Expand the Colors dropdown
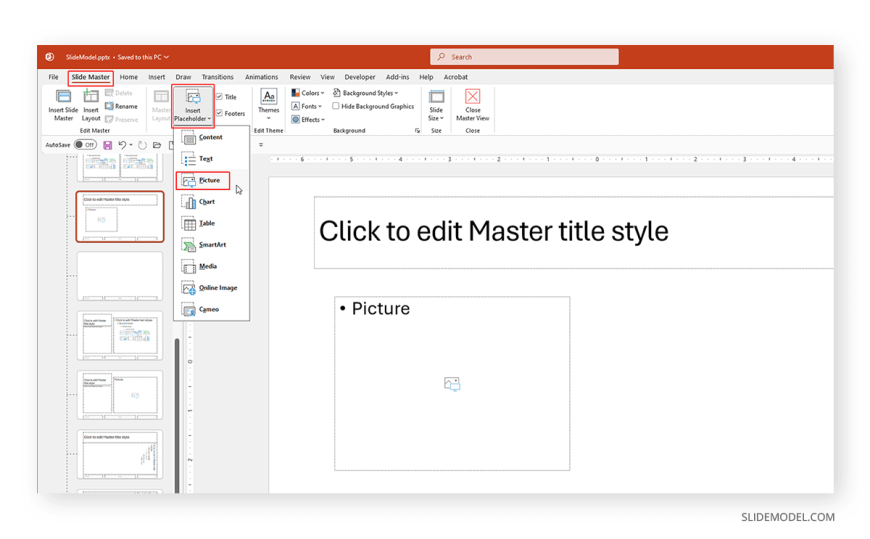Screen dimensions: 870x539 (x=308, y=93)
